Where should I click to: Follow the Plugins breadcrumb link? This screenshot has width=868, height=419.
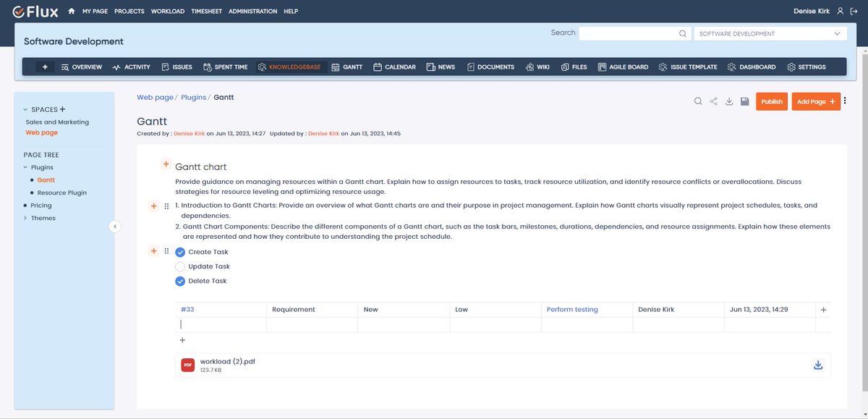coord(193,97)
